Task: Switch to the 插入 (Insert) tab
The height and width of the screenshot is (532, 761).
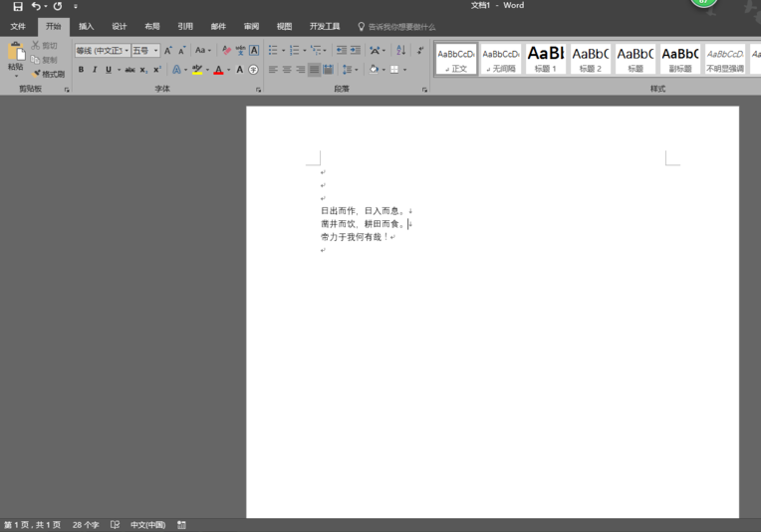Action: tap(86, 26)
